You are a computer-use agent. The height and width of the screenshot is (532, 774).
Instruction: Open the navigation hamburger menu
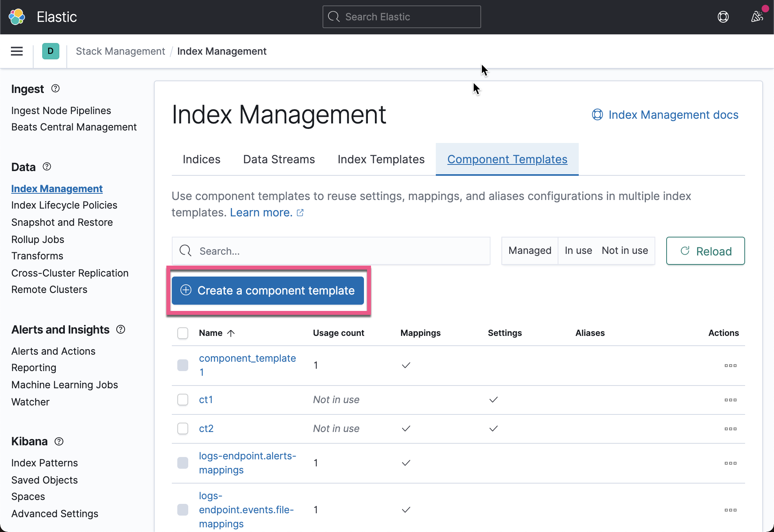[16, 51]
